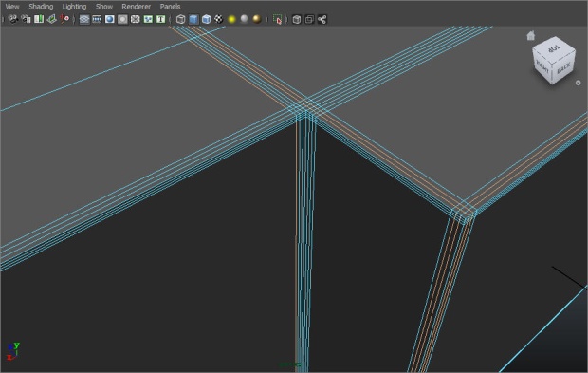Screen dimensions: 588x373
Task: Open the Lighting menu
Action: (74, 7)
